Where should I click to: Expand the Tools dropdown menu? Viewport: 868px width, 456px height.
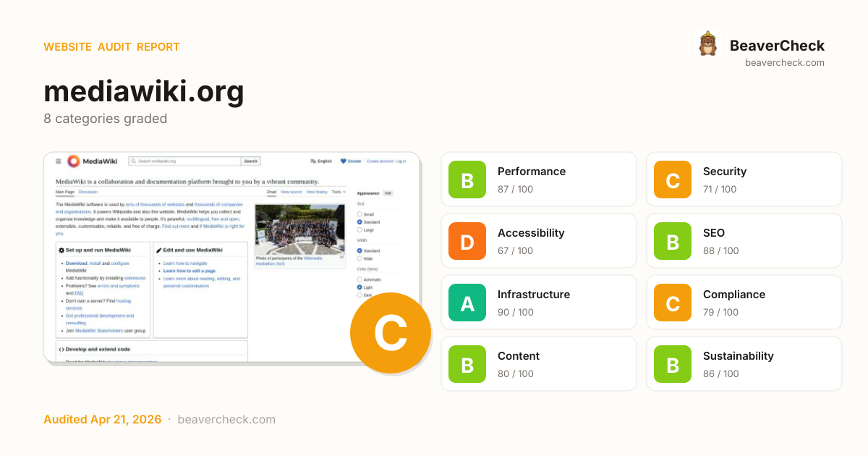coord(338,192)
